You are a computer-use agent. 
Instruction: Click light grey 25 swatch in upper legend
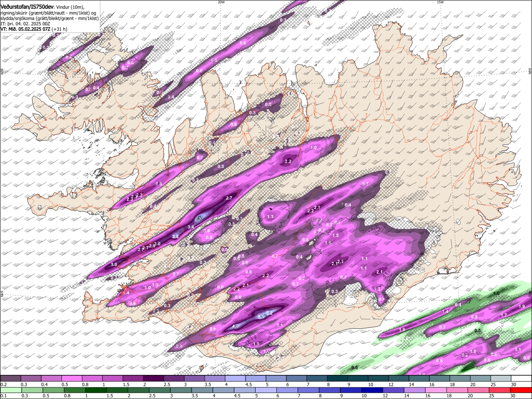coord(501,379)
